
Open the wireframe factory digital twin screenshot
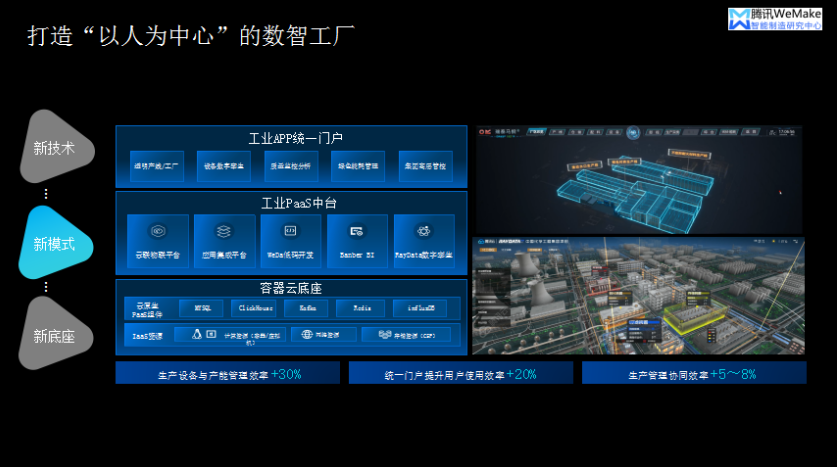pos(639,179)
